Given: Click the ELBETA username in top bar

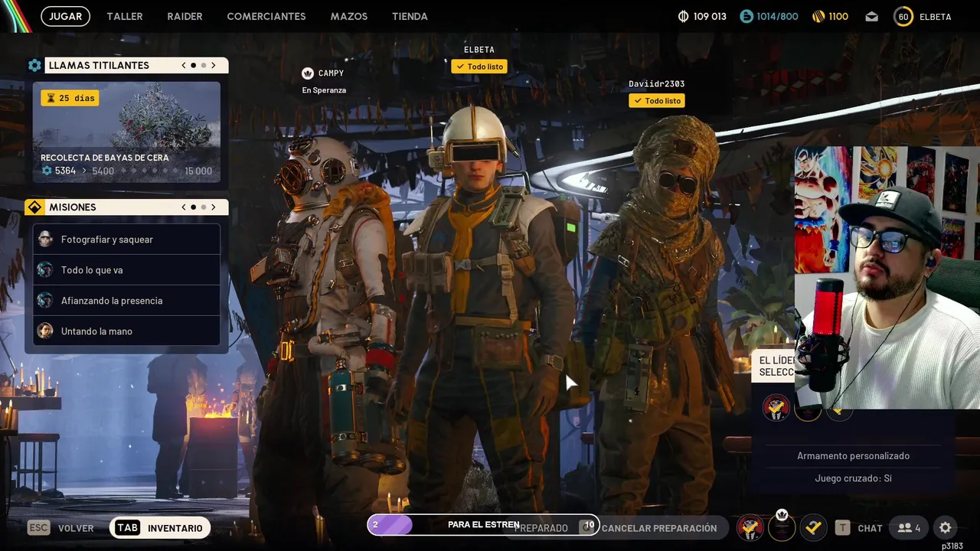Looking at the screenshot, I should pos(936,16).
